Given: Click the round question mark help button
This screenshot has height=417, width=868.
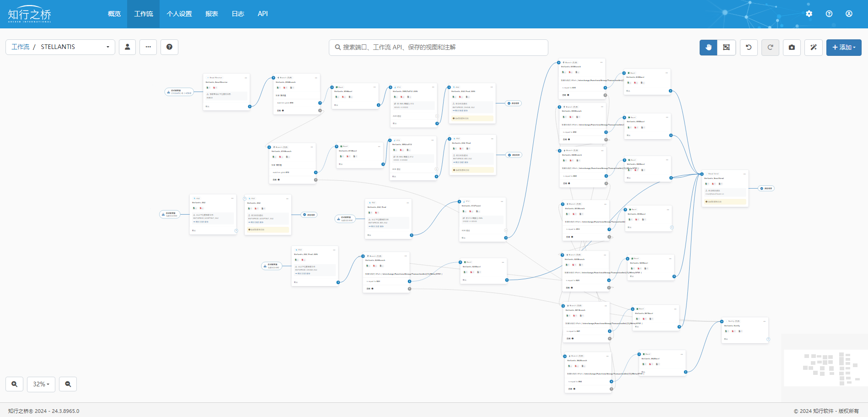Looking at the screenshot, I should [x=169, y=47].
